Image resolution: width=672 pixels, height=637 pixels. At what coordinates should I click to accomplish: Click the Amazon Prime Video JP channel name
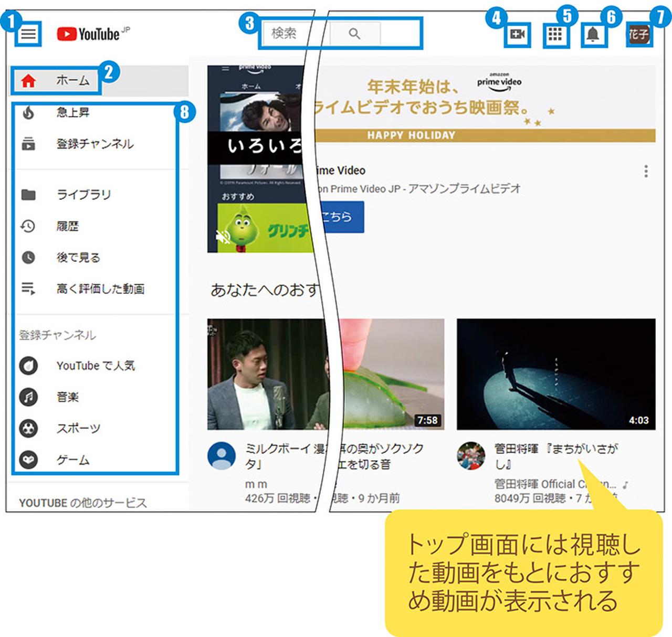point(419,188)
